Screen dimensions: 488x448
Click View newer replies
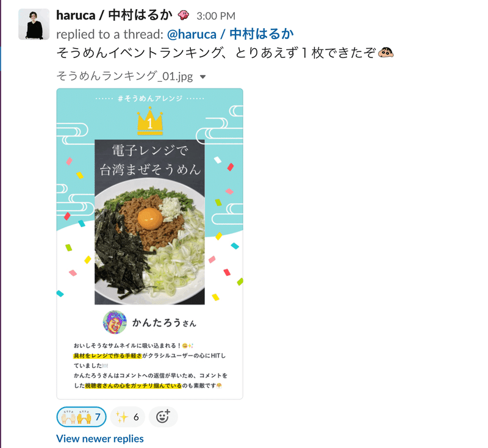click(x=100, y=439)
